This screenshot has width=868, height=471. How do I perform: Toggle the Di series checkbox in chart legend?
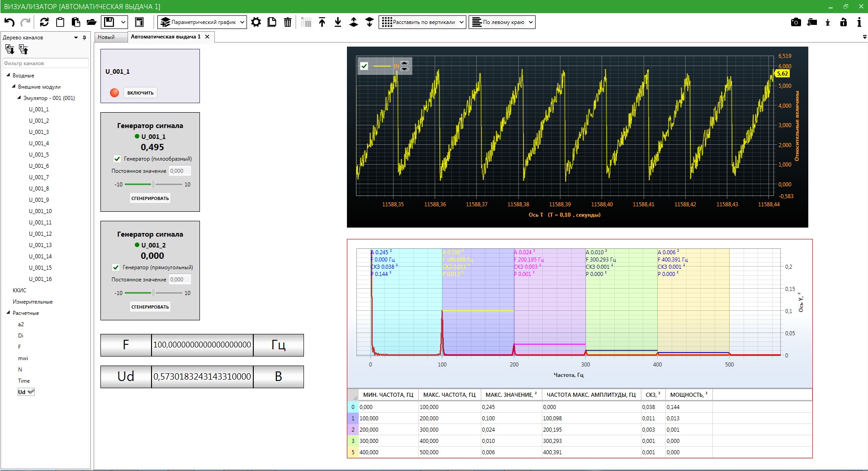point(364,66)
